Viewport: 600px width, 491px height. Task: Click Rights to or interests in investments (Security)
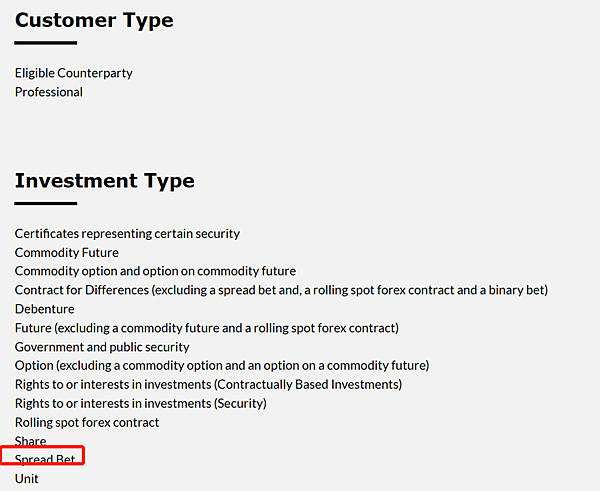pos(140,403)
